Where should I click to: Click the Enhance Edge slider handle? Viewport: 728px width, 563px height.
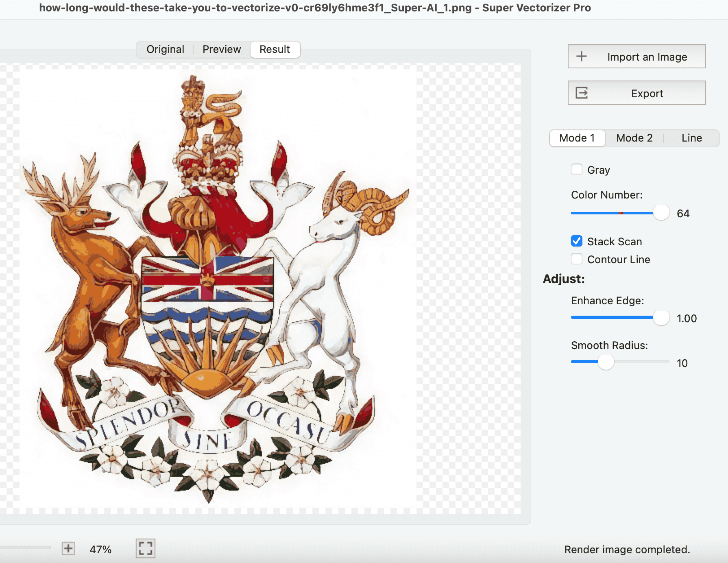(661, 318)
